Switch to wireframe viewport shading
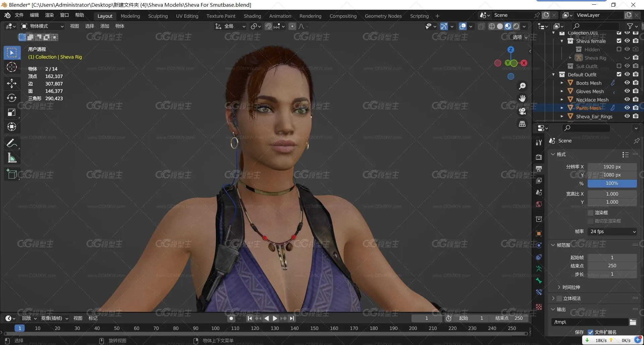 point(492,26)
